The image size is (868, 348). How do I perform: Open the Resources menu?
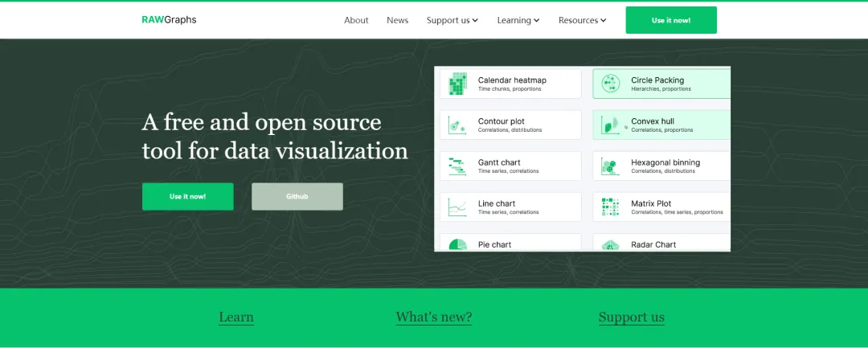(x=583, y=20)
